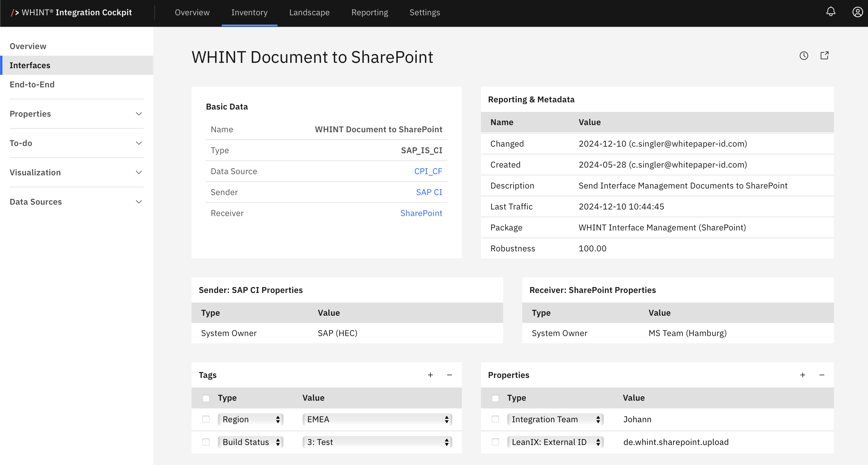This screenshot has height=465, width=868.
Task: Open interface in external window icon
Action: (x=824, y=56)
